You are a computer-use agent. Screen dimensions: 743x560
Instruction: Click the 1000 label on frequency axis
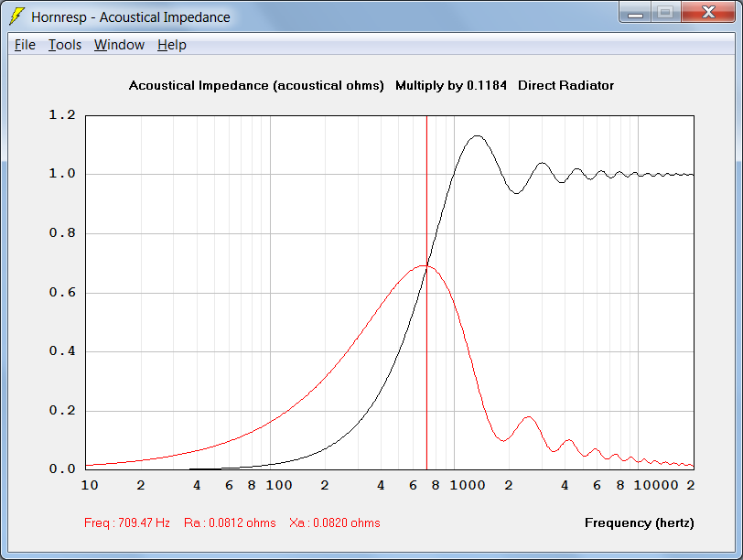click(468, 485)
